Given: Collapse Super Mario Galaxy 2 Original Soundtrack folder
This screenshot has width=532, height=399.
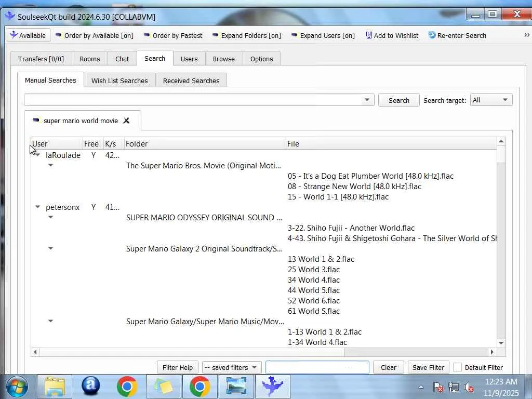Looking at the screenshot, I should point(50,248).
